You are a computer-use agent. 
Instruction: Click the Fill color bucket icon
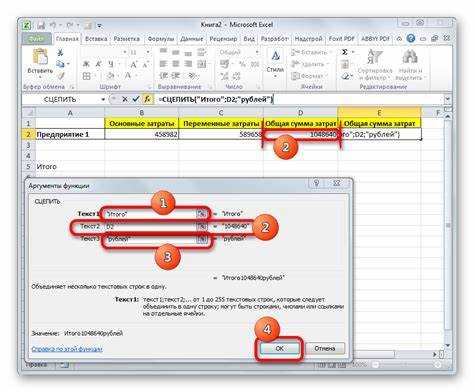tap(111, 76)
